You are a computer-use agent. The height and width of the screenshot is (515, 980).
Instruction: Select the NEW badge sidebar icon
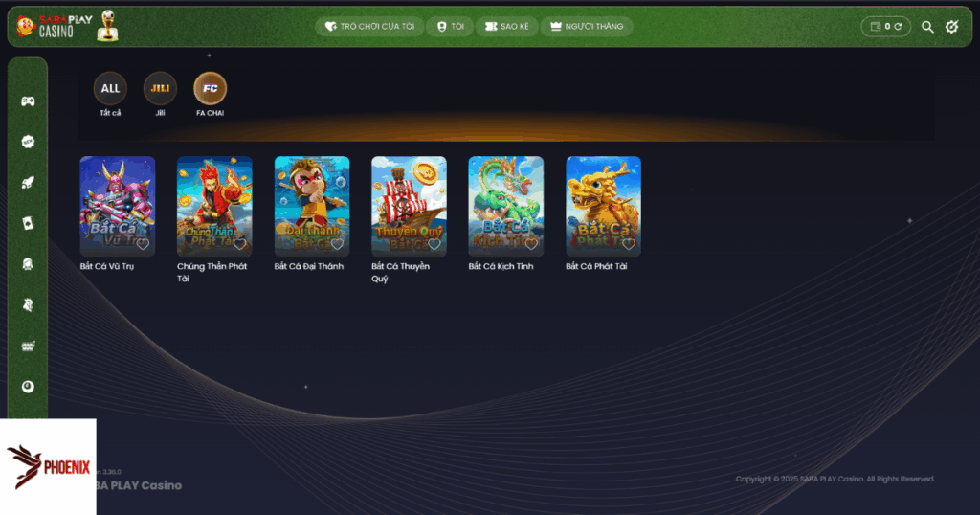coord(28,142)
